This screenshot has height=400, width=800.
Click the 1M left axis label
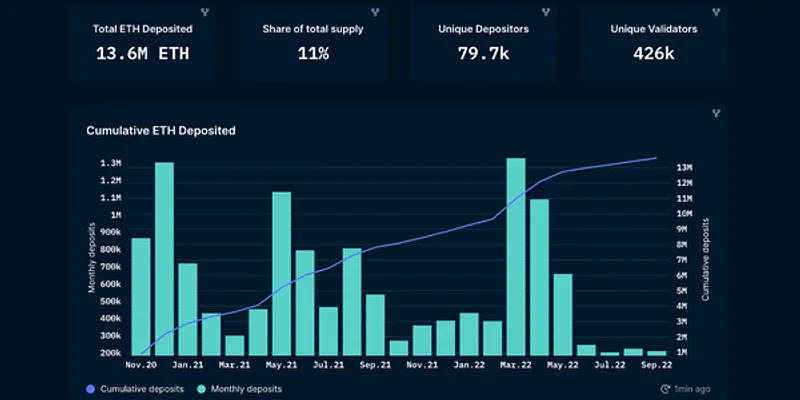pyautogui.click(x=116, y=215)
